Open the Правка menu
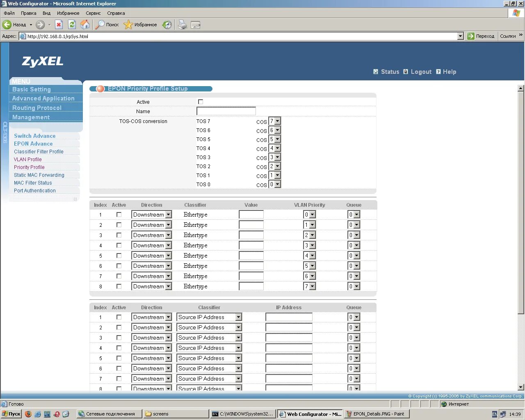The height and width of the screenshot is (420, 525). tap(29, 13)
